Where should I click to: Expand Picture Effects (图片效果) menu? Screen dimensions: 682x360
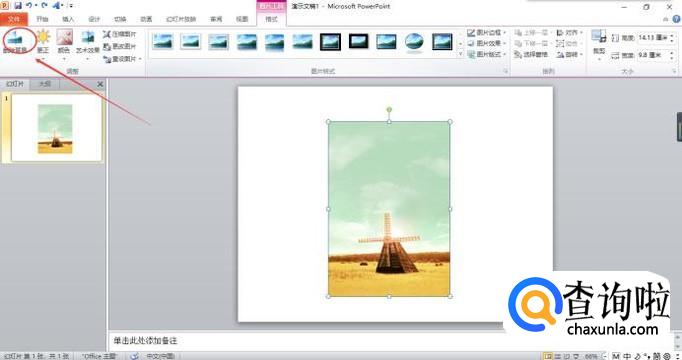pos(486,43)
